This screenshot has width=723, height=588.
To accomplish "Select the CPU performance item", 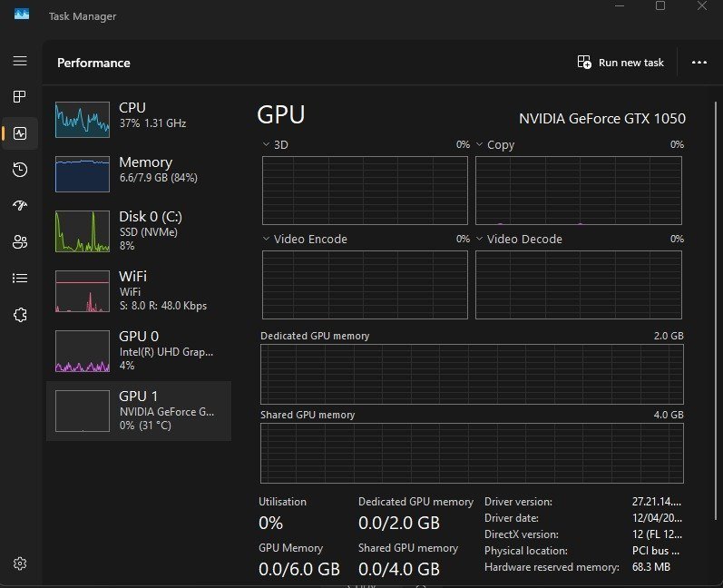I will click(x=139, y=120).
